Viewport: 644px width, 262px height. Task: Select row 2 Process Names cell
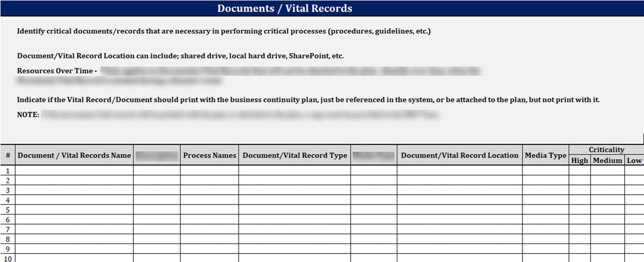[209, 180]
